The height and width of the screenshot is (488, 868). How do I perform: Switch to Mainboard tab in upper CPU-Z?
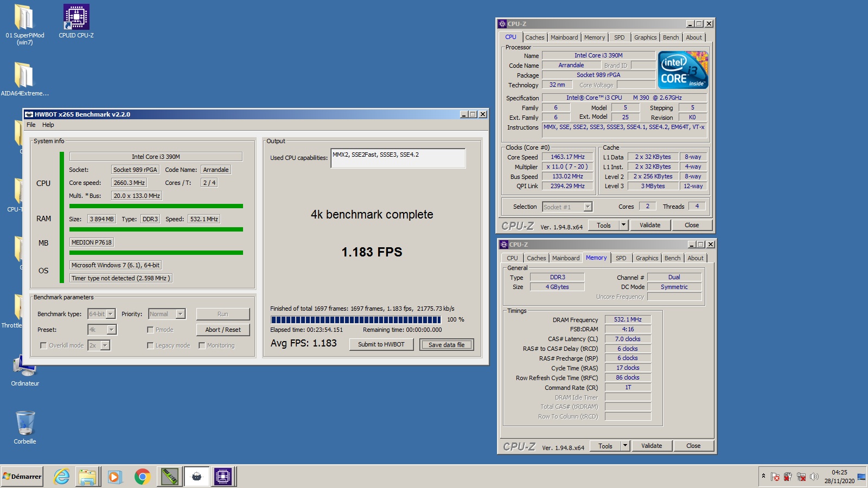point(564,37)
